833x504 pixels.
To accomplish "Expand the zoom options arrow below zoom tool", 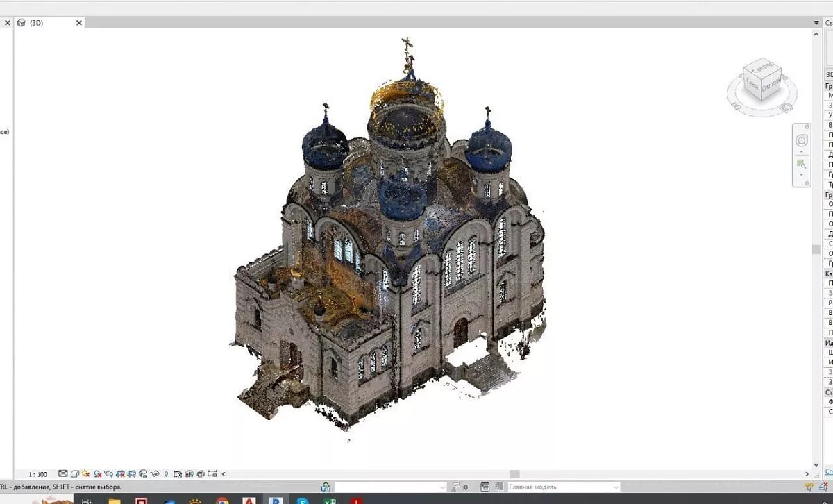I will point(802,175).
